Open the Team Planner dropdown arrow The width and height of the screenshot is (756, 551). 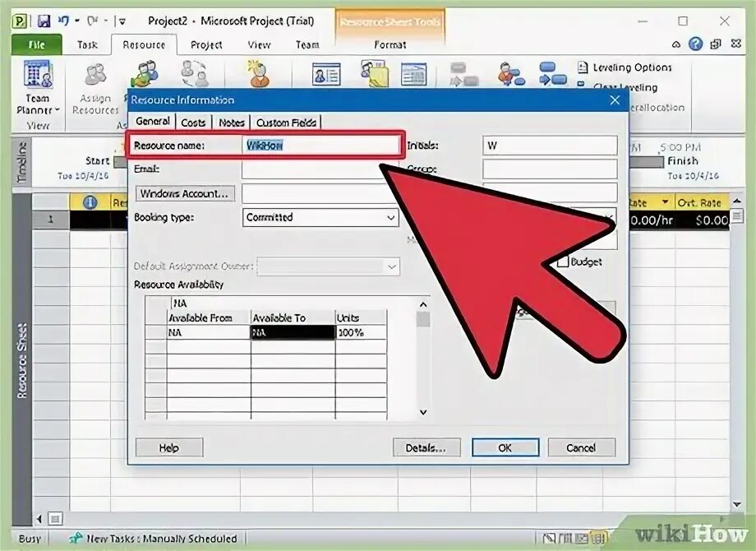point(57,110)
